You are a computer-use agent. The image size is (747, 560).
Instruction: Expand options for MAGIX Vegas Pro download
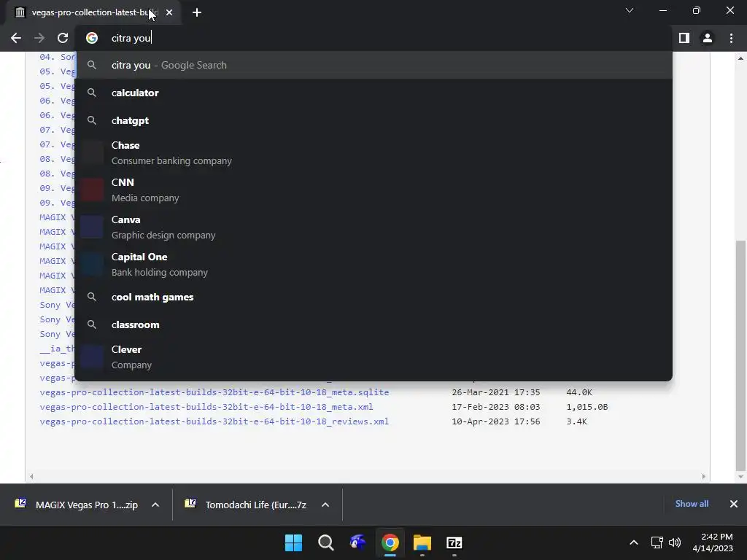click(x=155, y=505)
